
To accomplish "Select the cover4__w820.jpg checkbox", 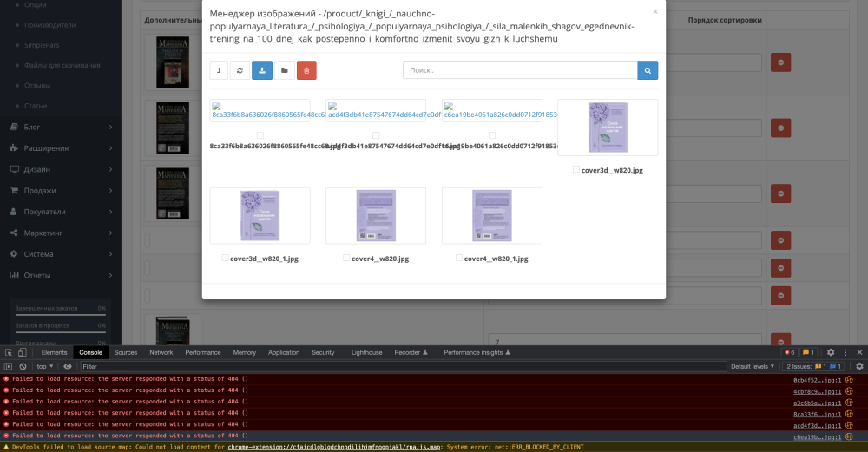I will point(347,259).
